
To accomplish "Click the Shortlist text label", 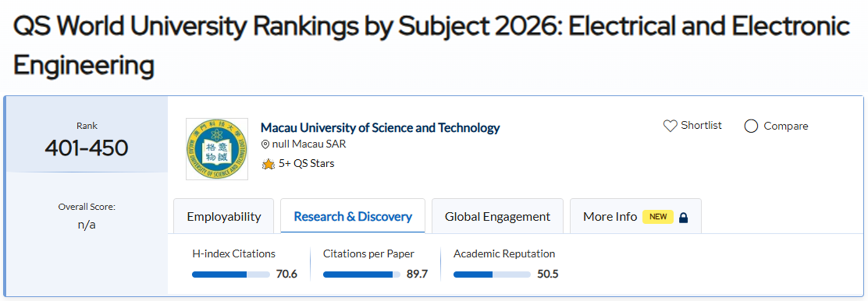I will 701,125.
